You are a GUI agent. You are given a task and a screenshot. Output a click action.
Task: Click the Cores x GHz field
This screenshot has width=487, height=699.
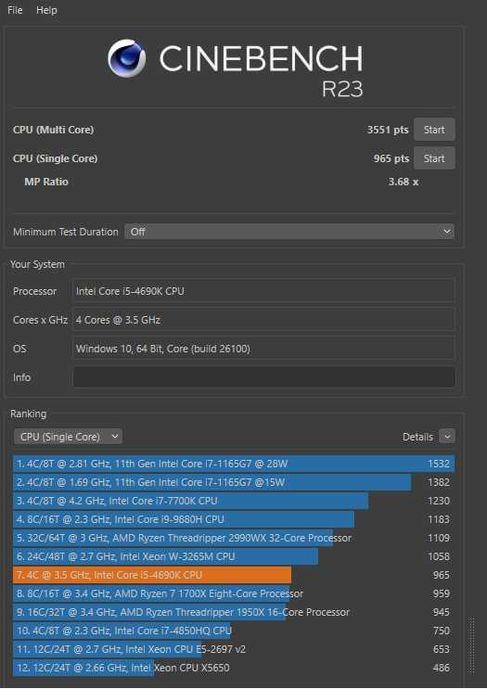pos(264,320)
